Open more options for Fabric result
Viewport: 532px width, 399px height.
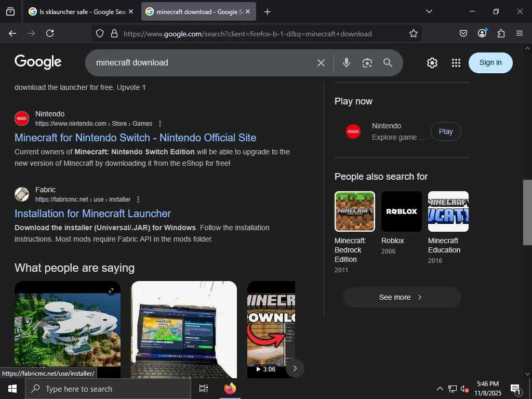click(138, 199)
